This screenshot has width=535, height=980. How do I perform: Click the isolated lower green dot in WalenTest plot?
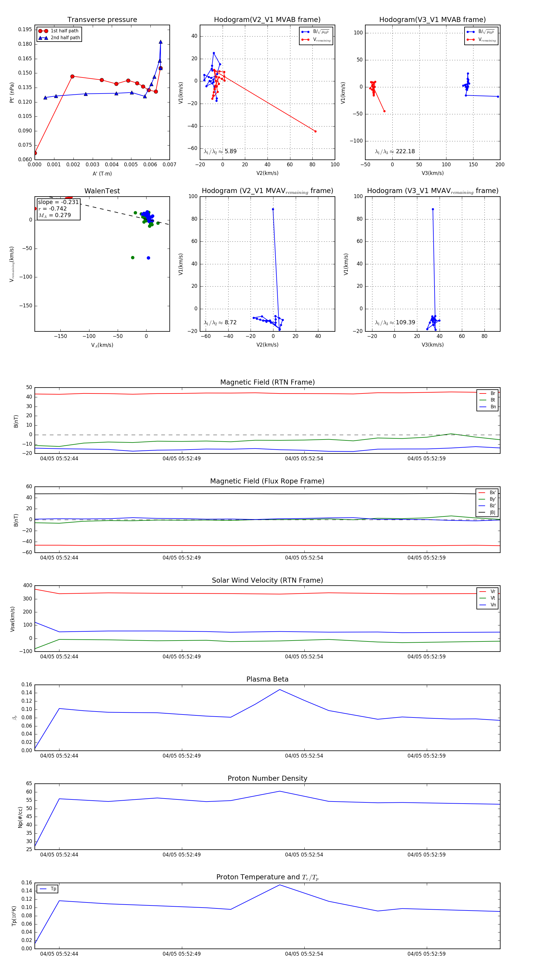133,257
